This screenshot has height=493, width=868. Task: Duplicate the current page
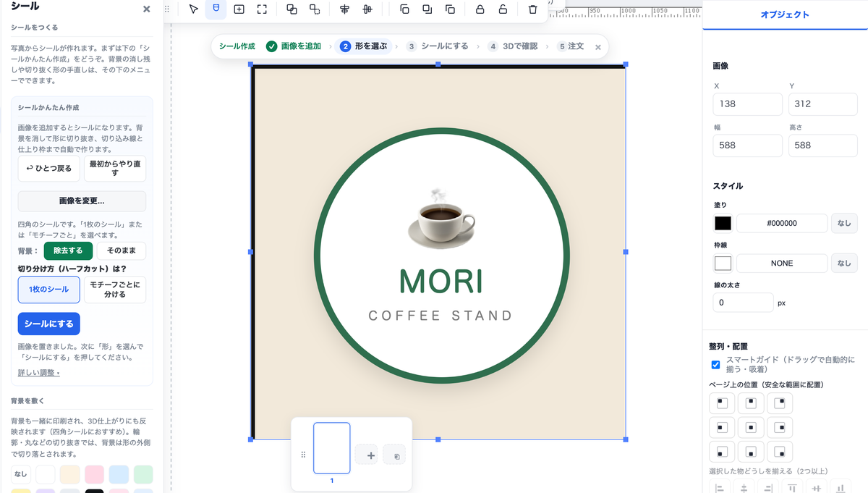(394, 455)
